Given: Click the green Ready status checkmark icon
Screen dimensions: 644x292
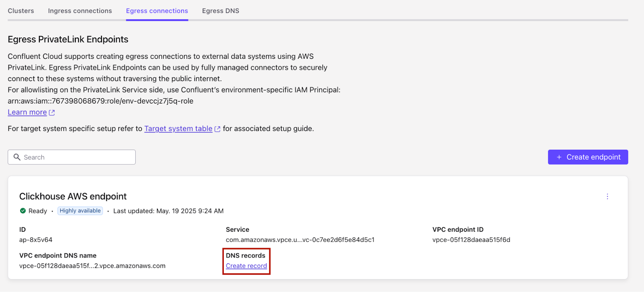Looking at the screenshot, I should point(23,211).
